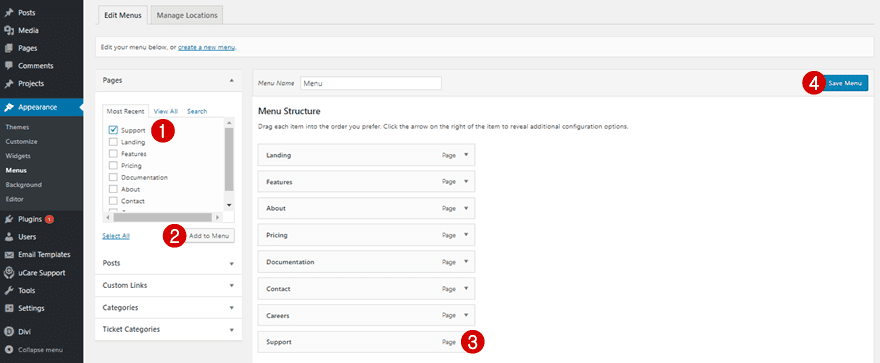Switch to the View All pages tab

pos(166,111)
